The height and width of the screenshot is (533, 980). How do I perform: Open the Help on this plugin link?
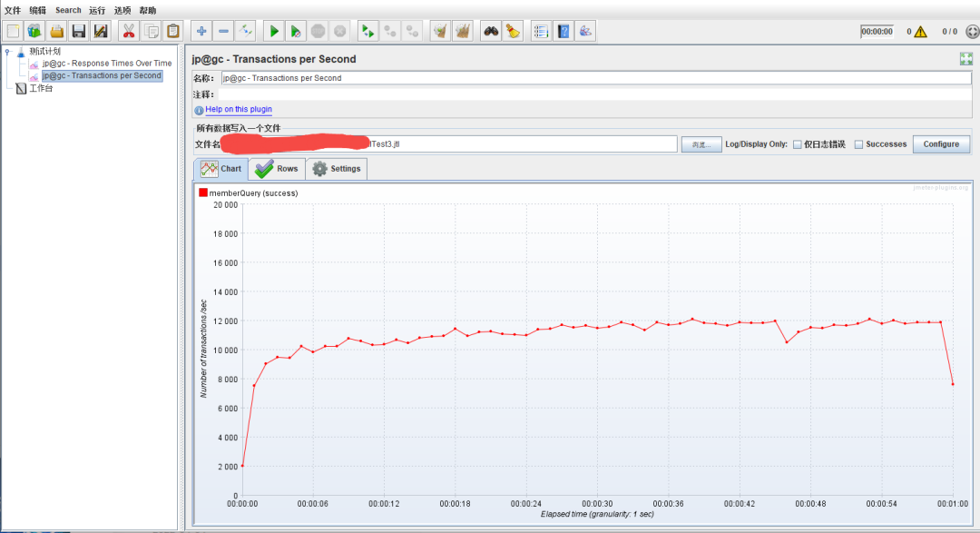click(239, 109)
